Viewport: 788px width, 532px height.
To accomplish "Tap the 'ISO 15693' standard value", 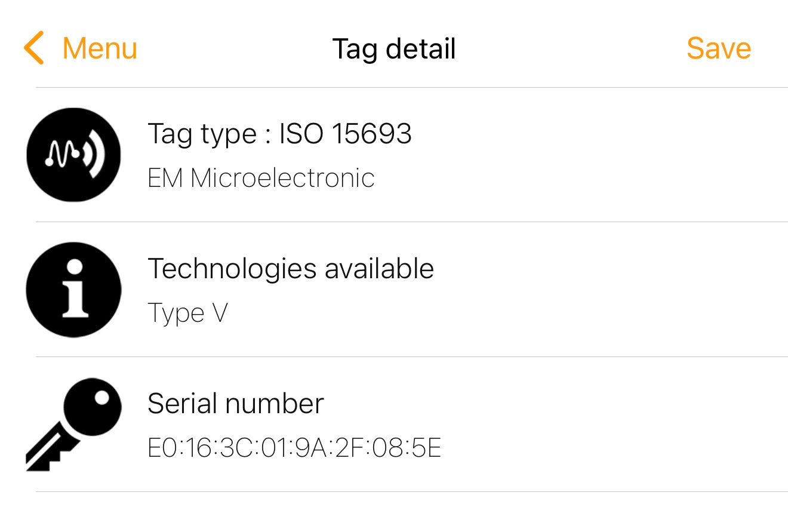I will coord(346,134).
